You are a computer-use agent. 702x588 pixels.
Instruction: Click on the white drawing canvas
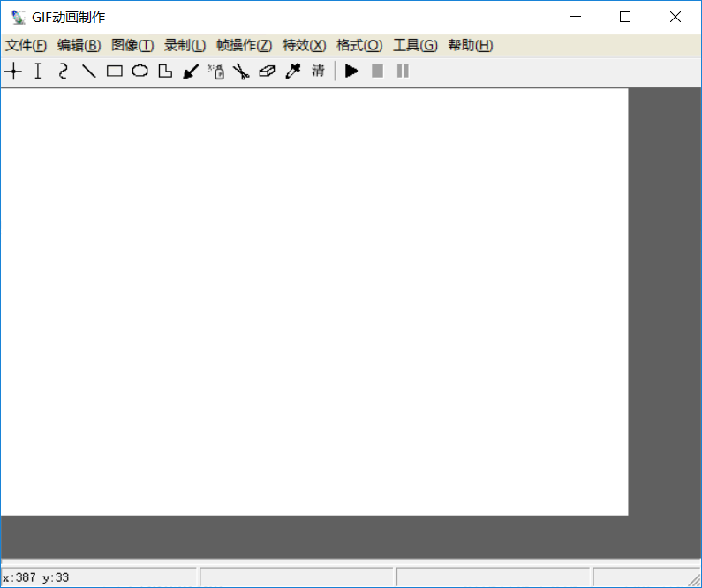(x=314, y=302)
